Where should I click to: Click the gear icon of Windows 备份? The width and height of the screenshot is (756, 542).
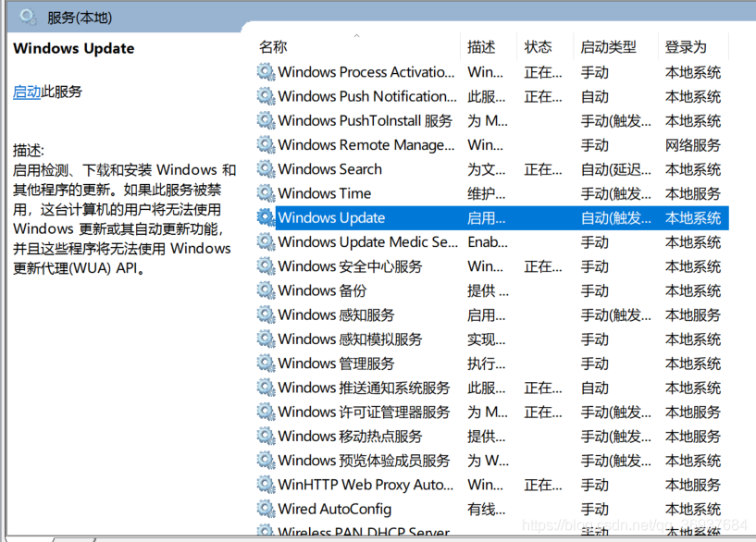tap(266, 290)
